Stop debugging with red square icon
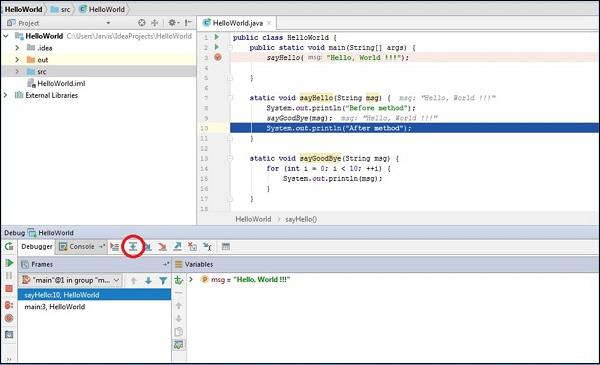 (9, 288)
